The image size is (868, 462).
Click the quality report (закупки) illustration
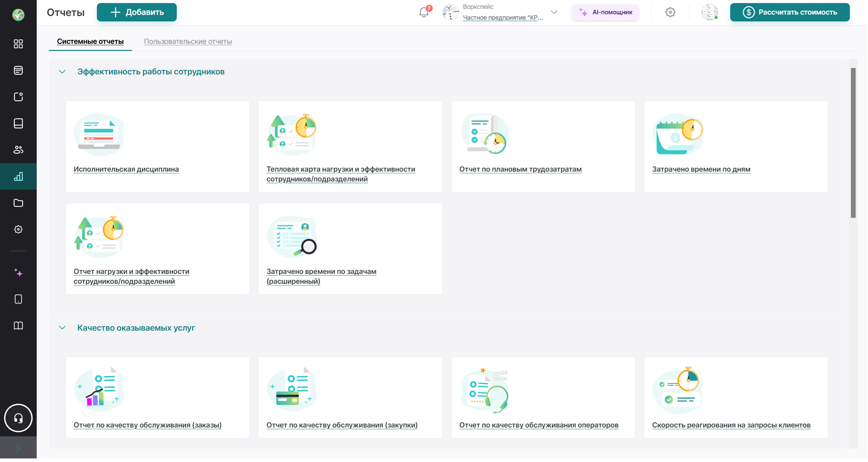(292, 390)
